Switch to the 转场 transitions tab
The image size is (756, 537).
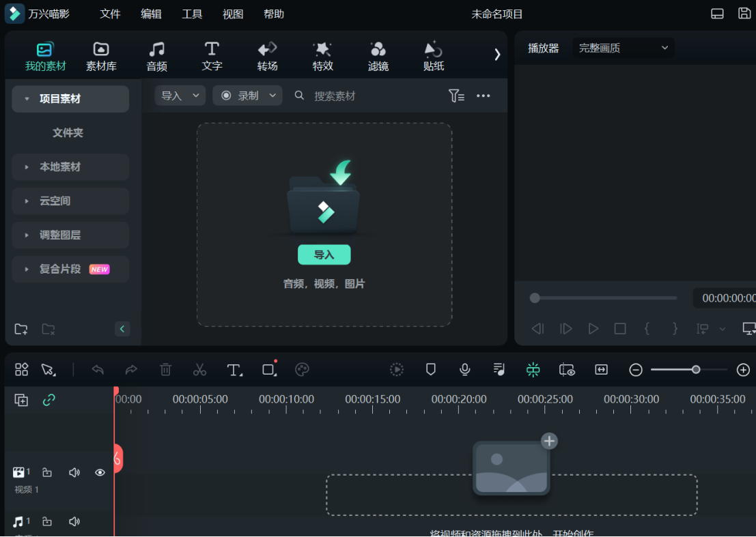pos(267,56)
